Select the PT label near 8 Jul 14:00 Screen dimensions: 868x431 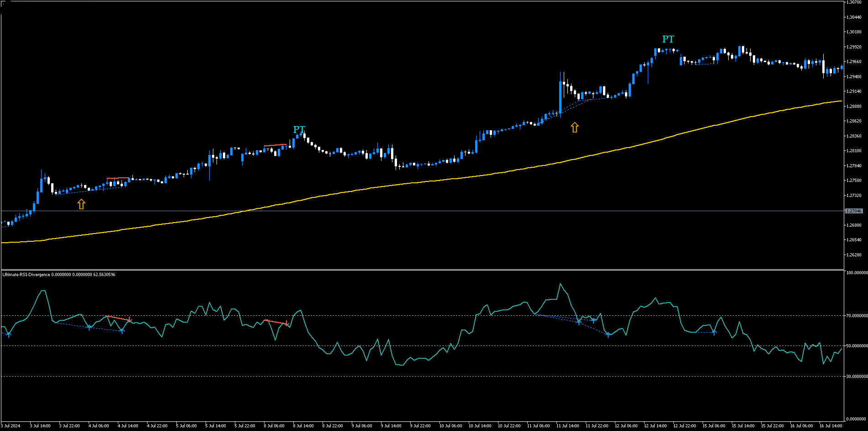click(299, 130)
